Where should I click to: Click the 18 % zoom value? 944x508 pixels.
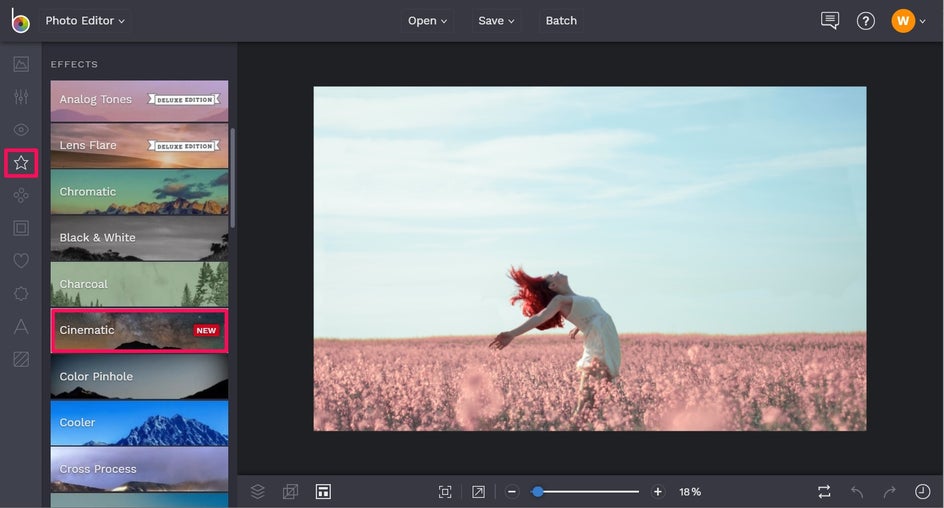pos(690,492)
